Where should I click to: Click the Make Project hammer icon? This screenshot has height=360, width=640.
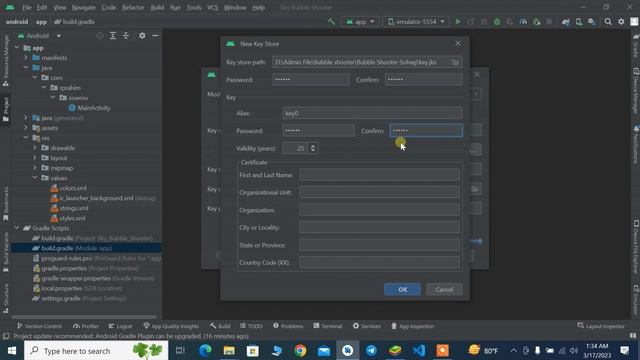point(331,22)
